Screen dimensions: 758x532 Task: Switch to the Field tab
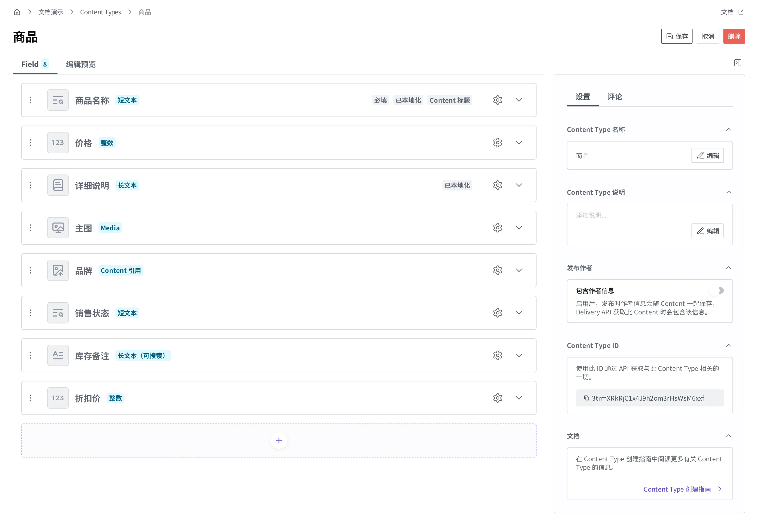[x=35, y=64]
